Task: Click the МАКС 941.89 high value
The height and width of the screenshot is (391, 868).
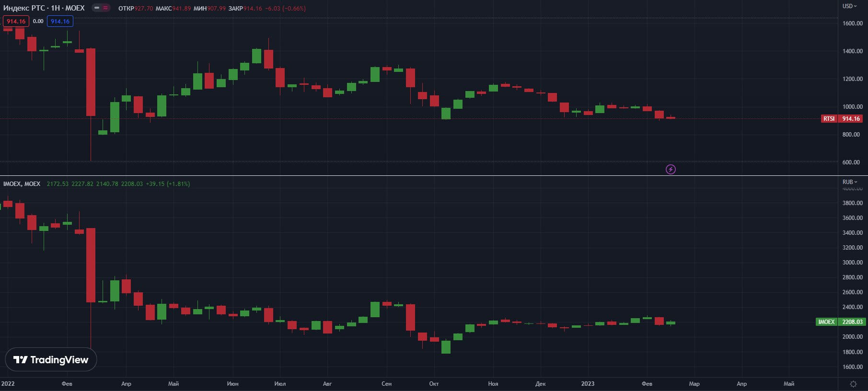Action: click(x=173, y=8)
